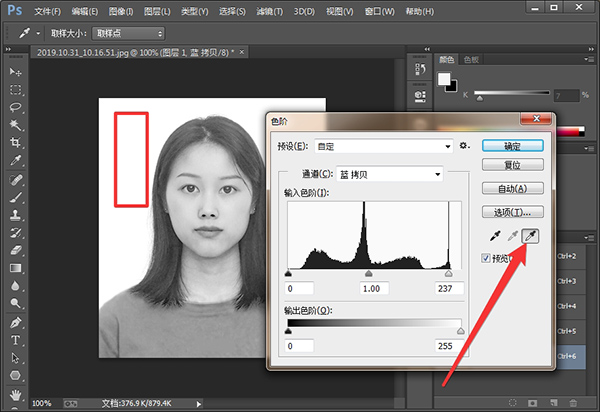The image size is (600, 412).
Task: Select the white point eyedropper in Levels
Action: coord(530,236)
